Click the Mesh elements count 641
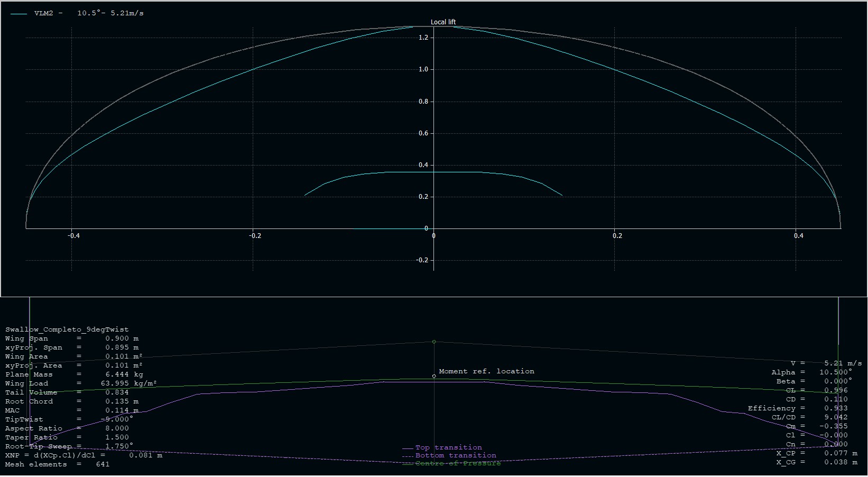This screenshot has width=868, height=477. [x=103, y=464]
